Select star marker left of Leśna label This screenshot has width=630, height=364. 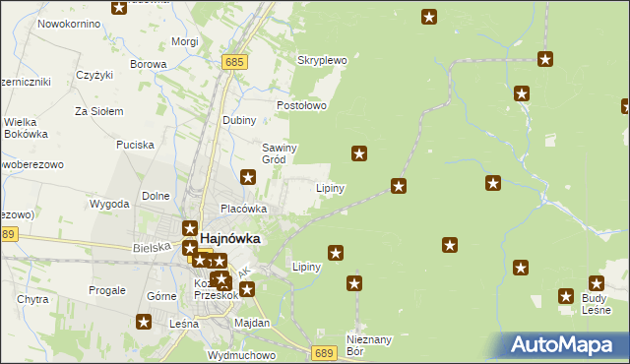tap(144, 322)
